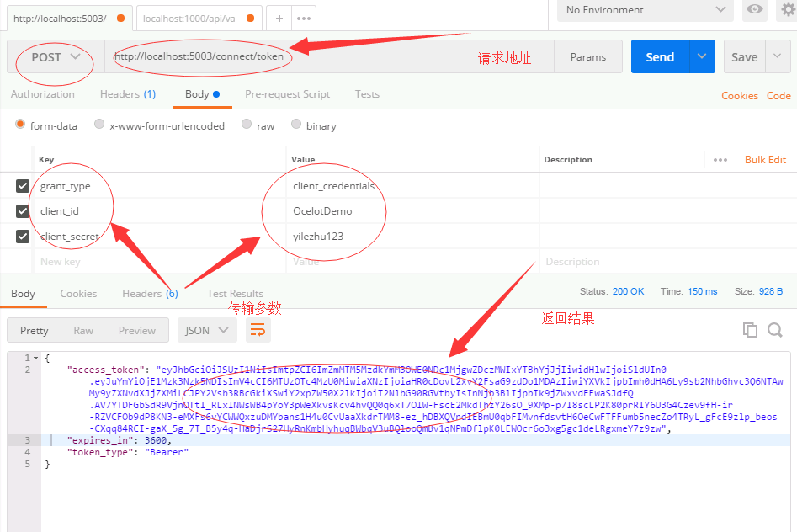The image size is (797, 532).
Task: Switch response view to Raw
Action: [x=83, y=331]
